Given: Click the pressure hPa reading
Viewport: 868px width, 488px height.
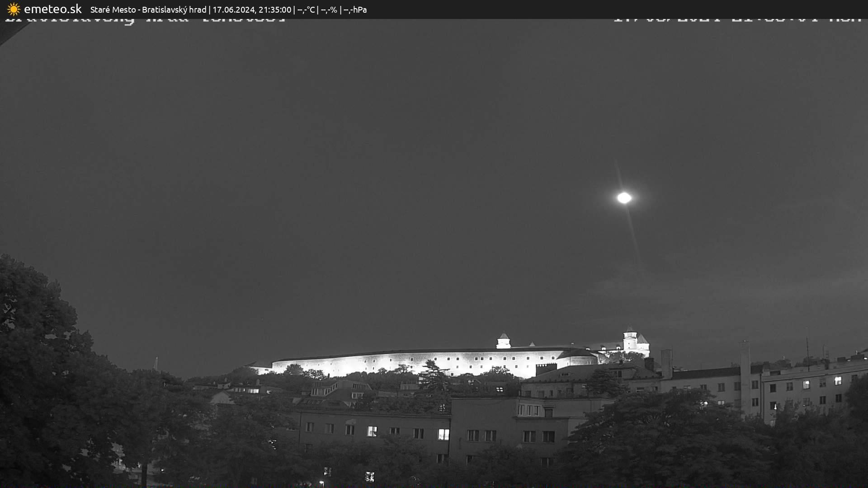Looking at the screenshot, I should tap(355, 9).
